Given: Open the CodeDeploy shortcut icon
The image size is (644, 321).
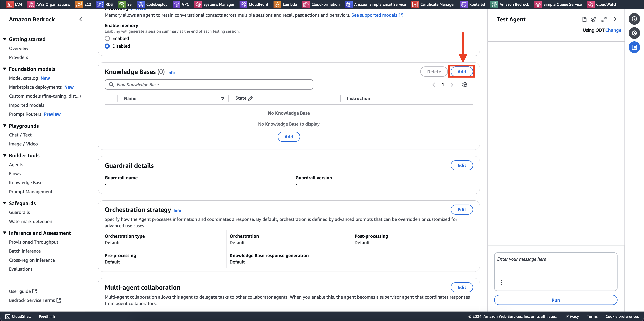Looking at the screenshot, I should (x=141, y=4).
